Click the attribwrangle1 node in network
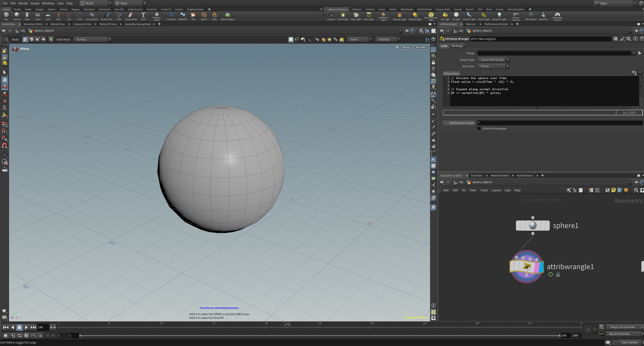This screenshot has height=346, width=644. tap(526, 267)
